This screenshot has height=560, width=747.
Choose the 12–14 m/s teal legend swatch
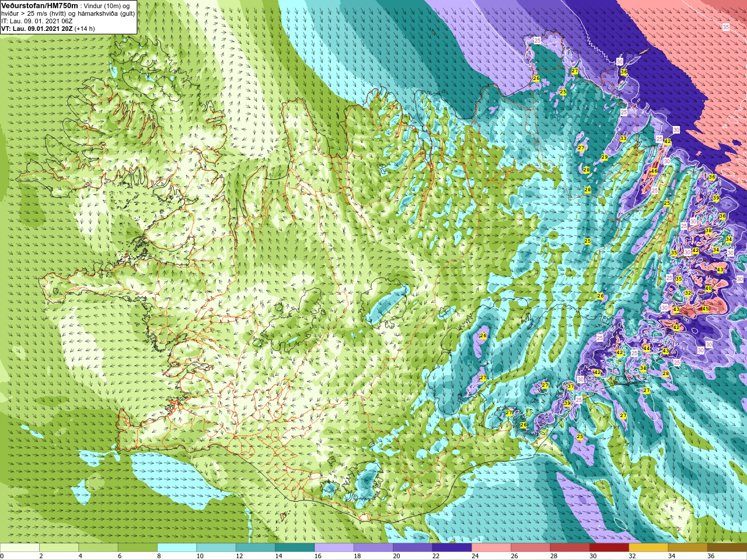[256, 548]
